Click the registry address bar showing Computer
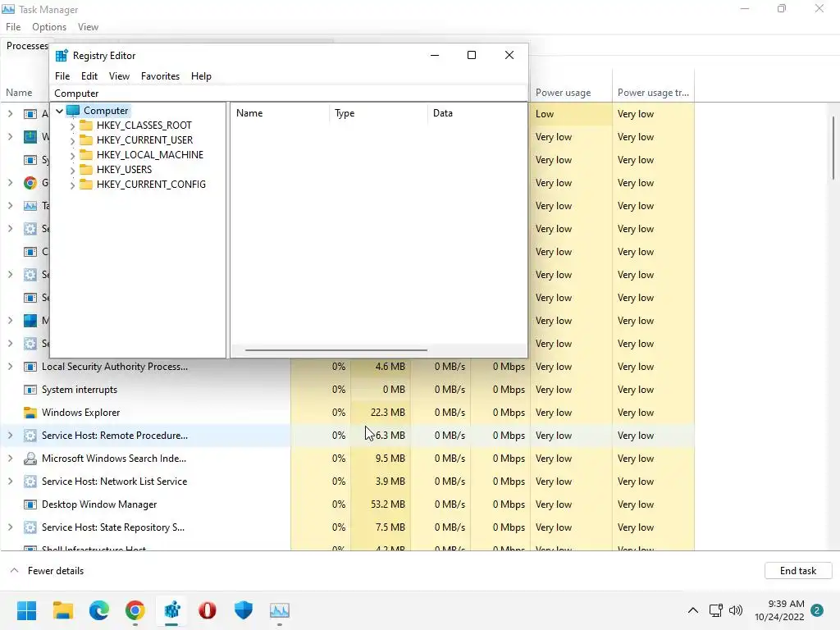This screenshot has height=630, width=840. 288,94
